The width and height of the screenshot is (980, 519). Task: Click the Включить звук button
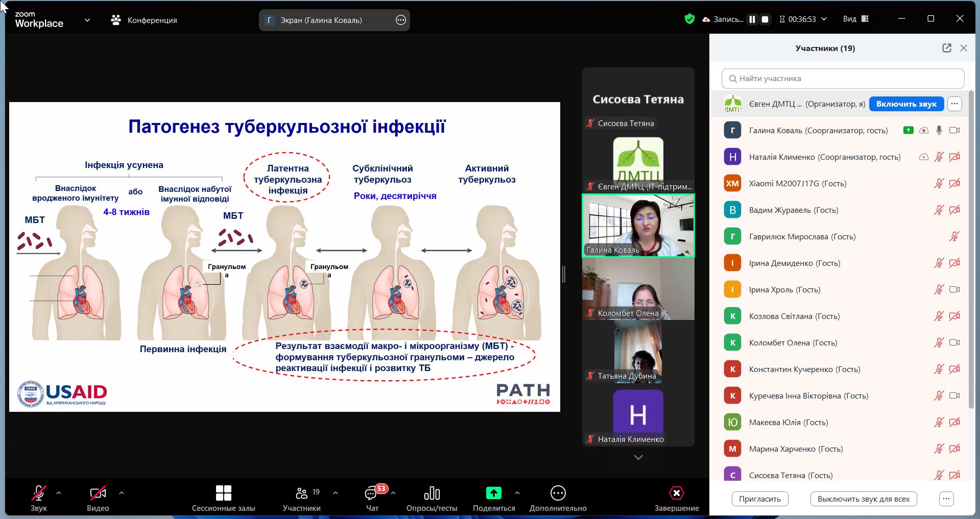(x=906, y=104)
